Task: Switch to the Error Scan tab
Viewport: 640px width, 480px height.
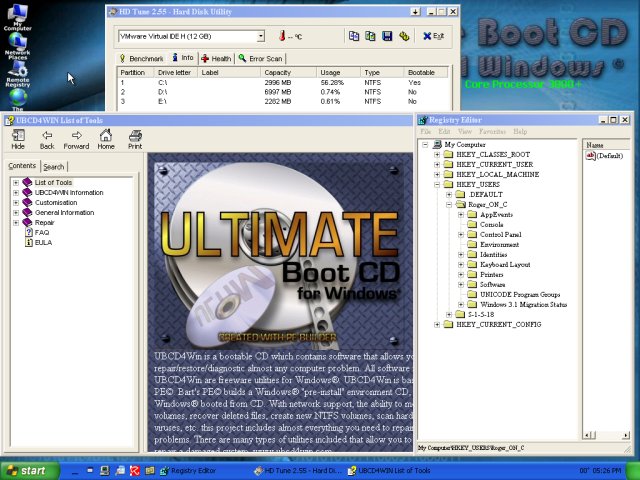Action: click(260, 59)
